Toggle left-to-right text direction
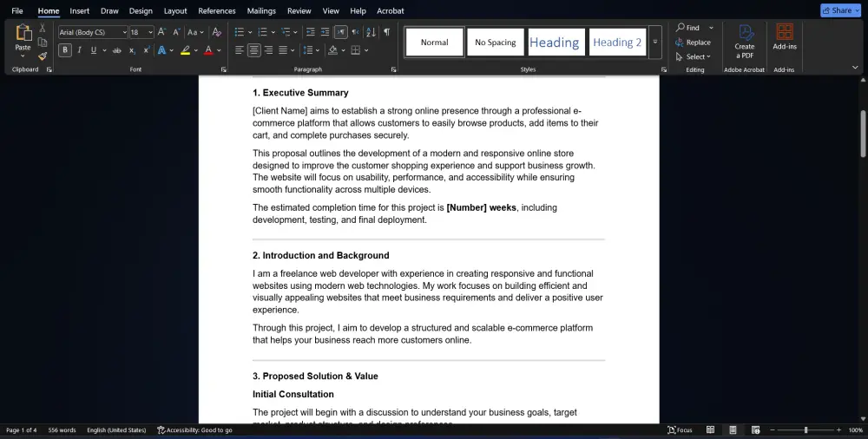Image resolution: width=868 pixels, height=439 pixels. [x=341, y=32]
